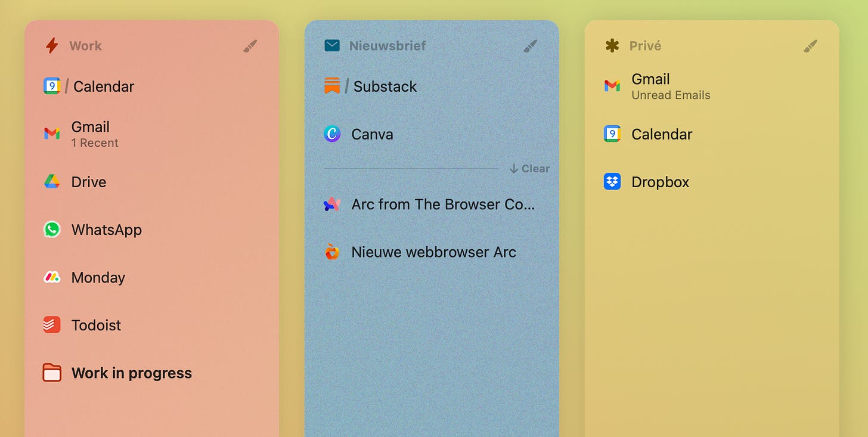Open Arc from The Browser Co tab
The height and width of the screenshot is (437, 868).
pyautogui.click(x=444, y=204)
